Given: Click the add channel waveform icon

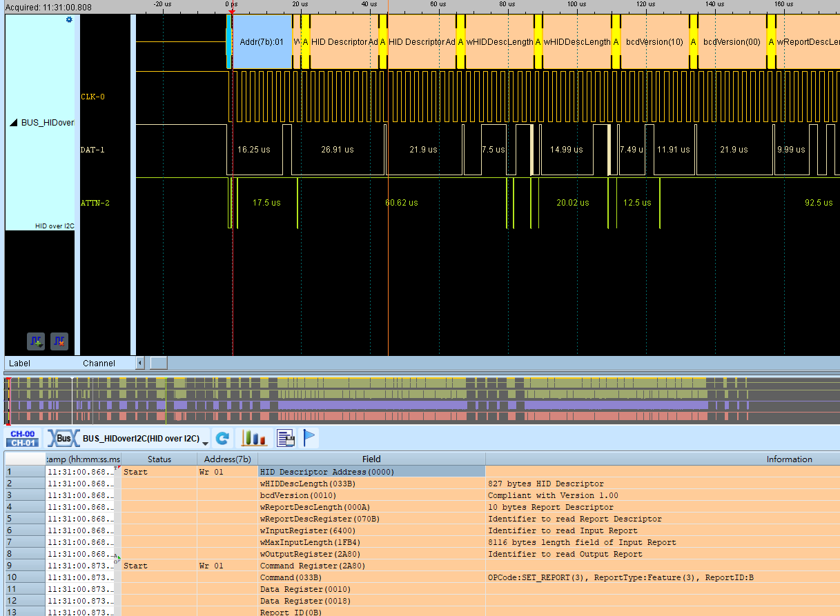Looking at the screenshot, I should (x=36, y=341).
